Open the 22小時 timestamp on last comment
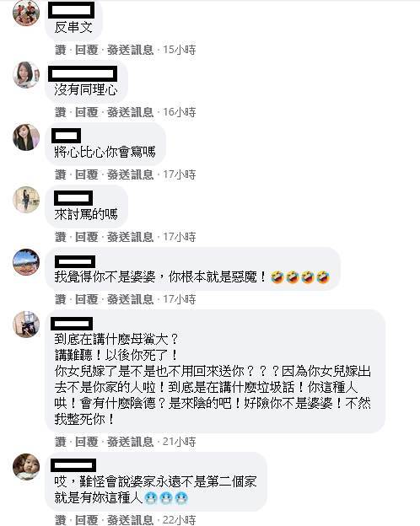The height and width of the screenshot is (526, 420). pyautogui.click(x=180, y=520)
